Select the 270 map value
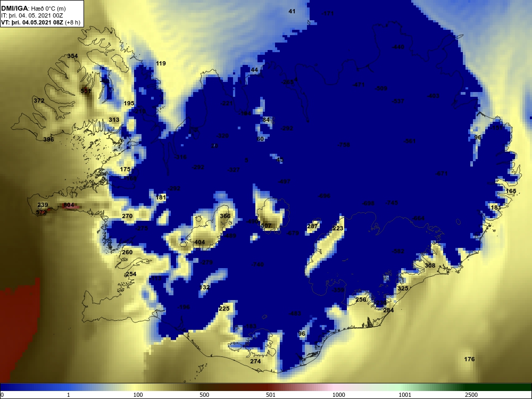The height and width of the screenshot is (399, 532). pos(127,216)
